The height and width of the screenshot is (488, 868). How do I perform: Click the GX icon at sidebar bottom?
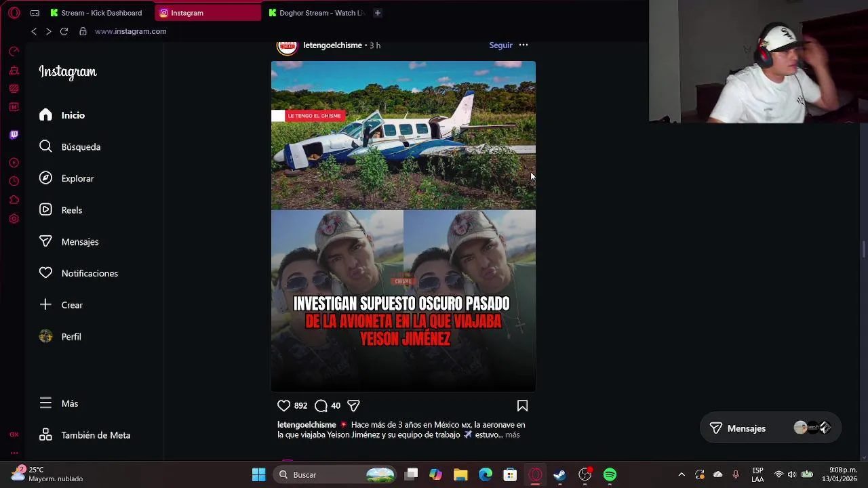pyautogui.click(x=14, y=434)
